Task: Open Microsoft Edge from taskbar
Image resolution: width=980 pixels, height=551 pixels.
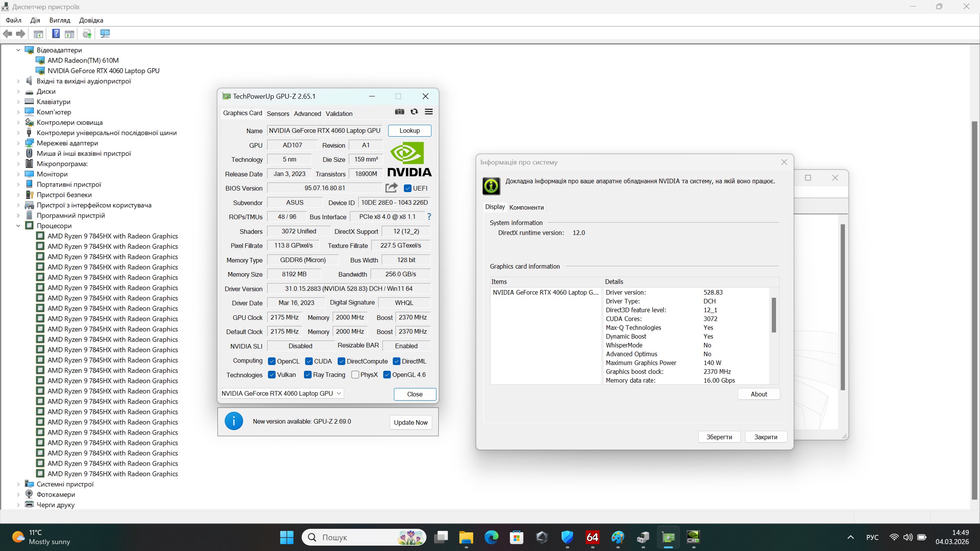Action: coord(491,537)
